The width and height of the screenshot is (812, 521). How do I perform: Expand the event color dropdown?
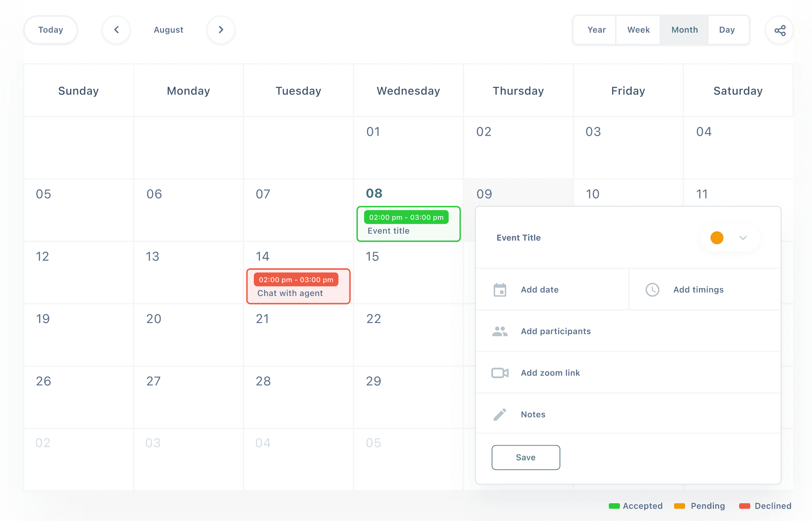[743, 238]
